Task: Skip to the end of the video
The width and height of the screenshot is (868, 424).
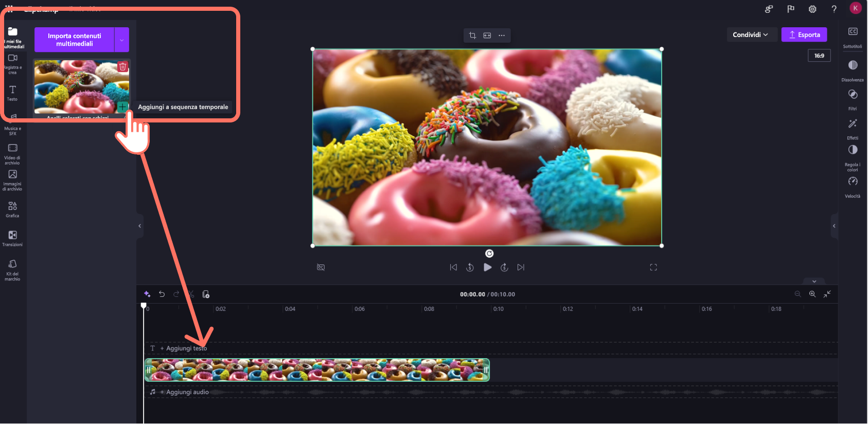Action: tap(521, 267)
